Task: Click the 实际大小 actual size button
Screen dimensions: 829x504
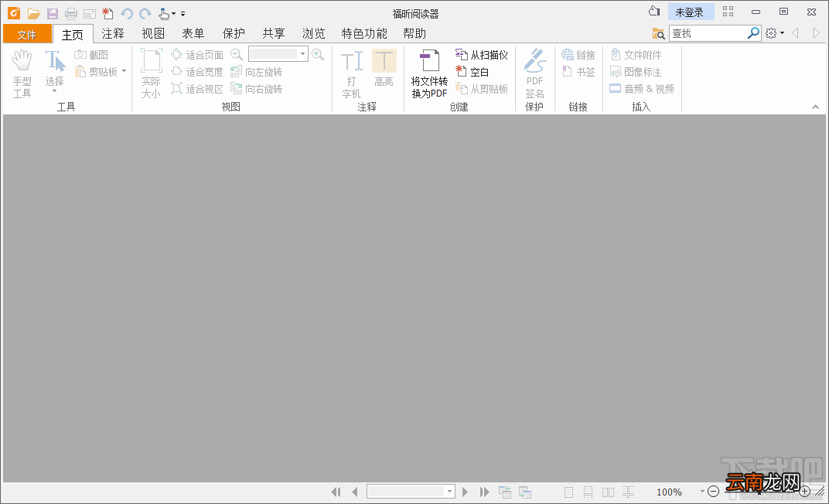Action: coord(152,74)
